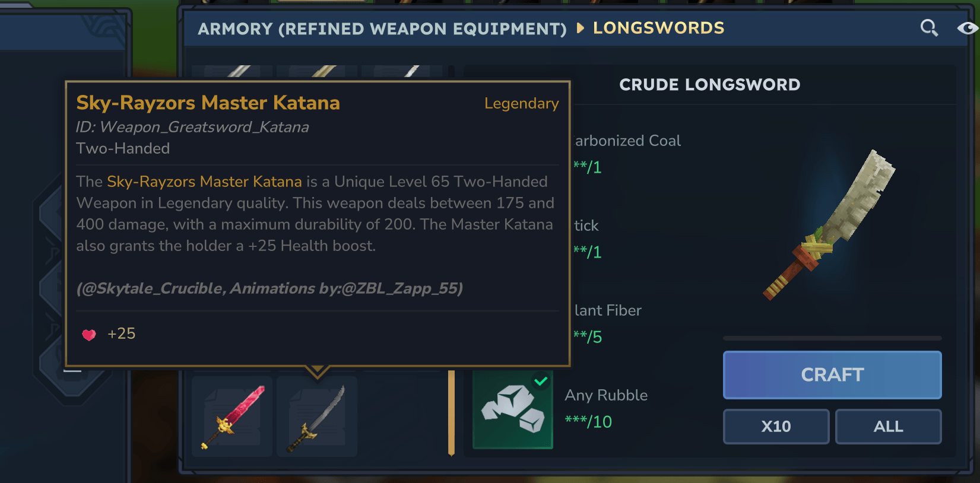Click the Sky-Rayzors Master Katana tooltip title

point(208,103)
